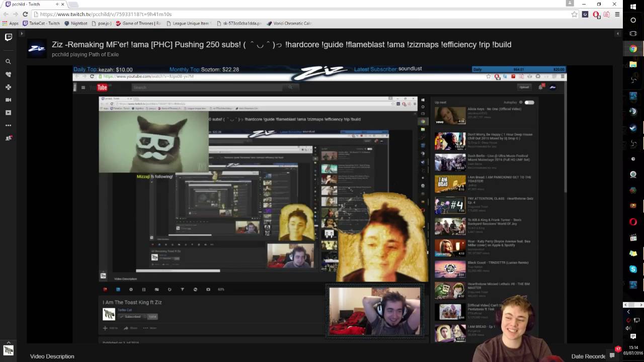Screen dimensions: 644x362
Task: Open the TarkeCat - Twitch bookmark
Action: (41, 23)
